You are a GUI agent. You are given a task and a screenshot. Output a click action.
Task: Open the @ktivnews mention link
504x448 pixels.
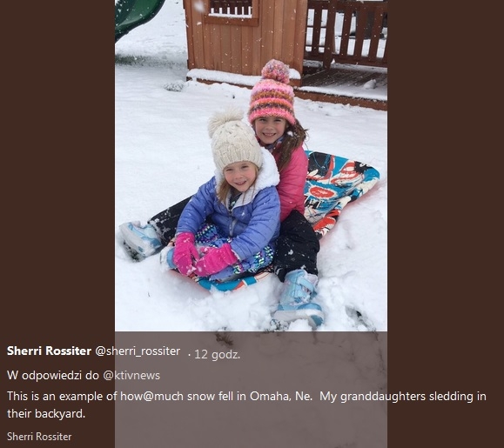point(131,376)
